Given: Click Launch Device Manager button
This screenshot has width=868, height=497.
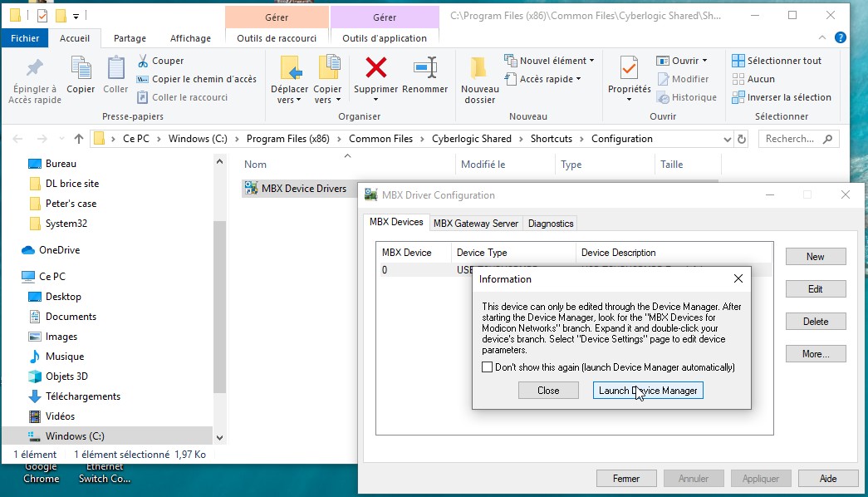Looking at the screenshot, I should (648, 391).
